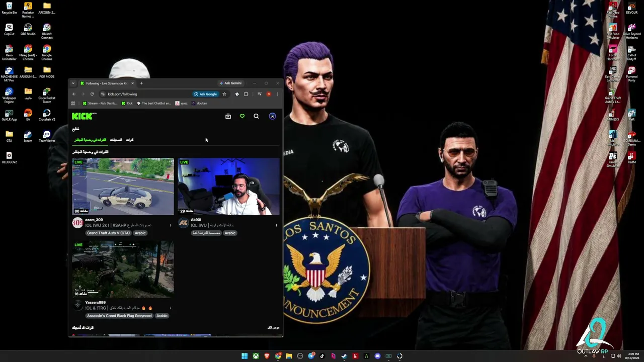Screen dimensions: 644x362
Task: Launch Rockstar Games from the desktop
Action: pos(28,10)
